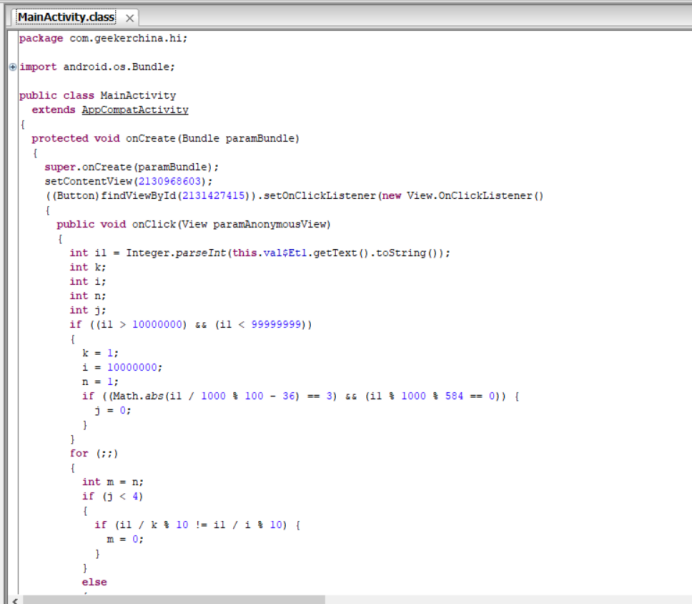Click the Integer.parseInt statement
This screenshot has height=604, width=693.
click(x=260, y=253)
